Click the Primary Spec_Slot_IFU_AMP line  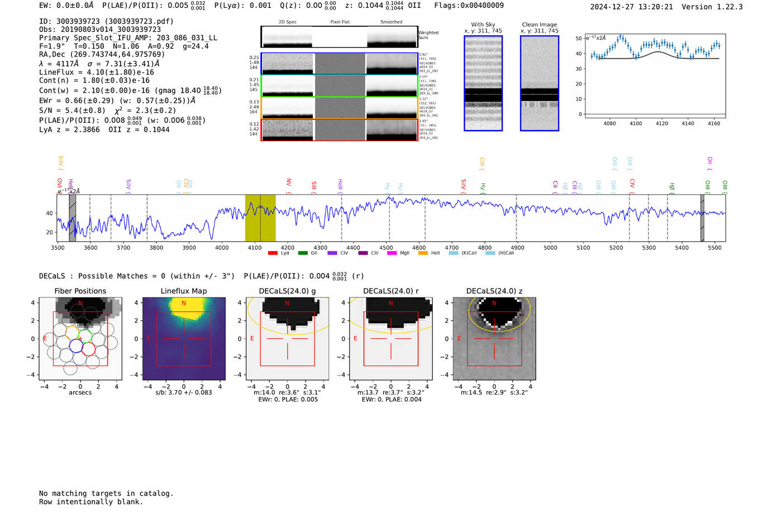click(x=128, y=38)
